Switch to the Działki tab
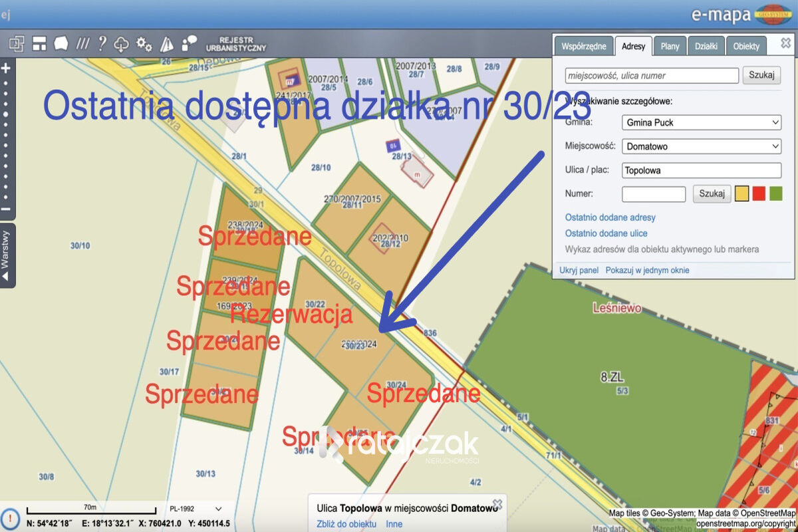798x532 pixels. (706, 46)
